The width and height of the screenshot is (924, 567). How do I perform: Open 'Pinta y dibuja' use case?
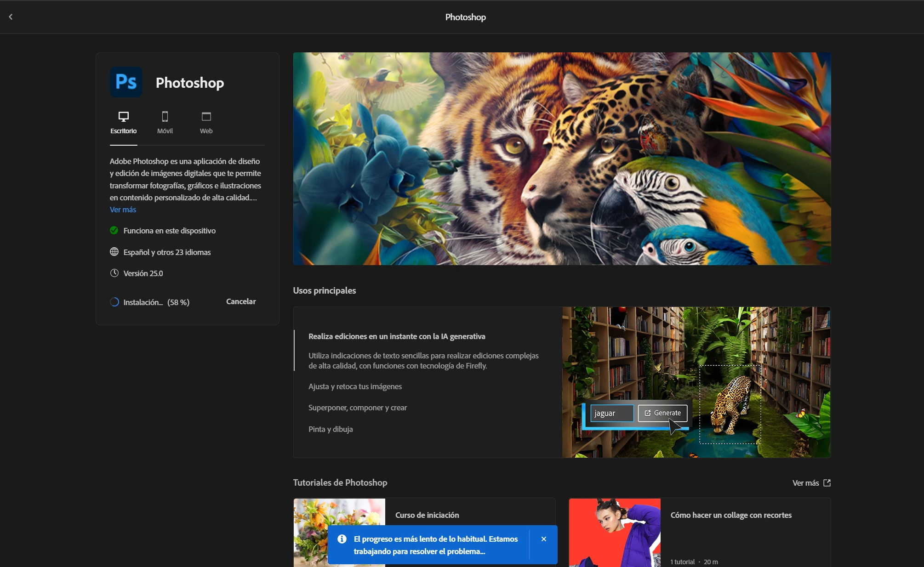[x=331, y=429]
